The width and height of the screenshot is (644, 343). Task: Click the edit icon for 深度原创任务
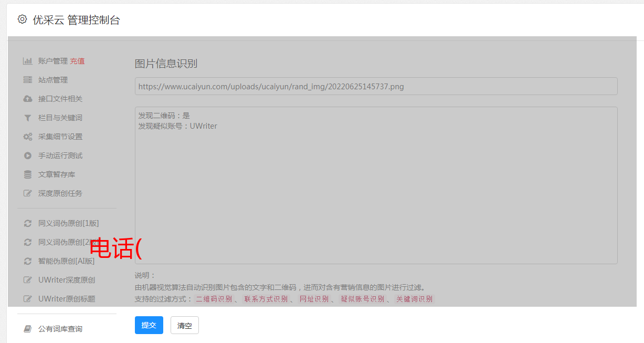[28, 193]
